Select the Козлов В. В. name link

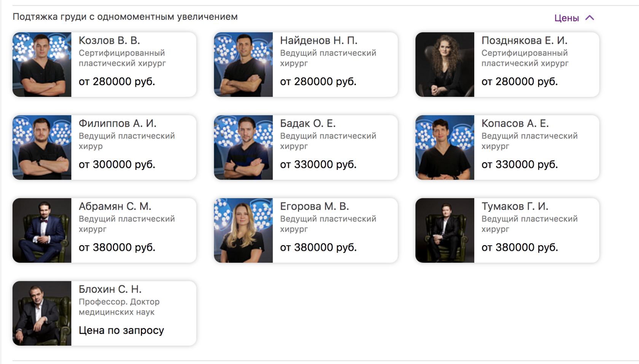click(x=109, y=40)
